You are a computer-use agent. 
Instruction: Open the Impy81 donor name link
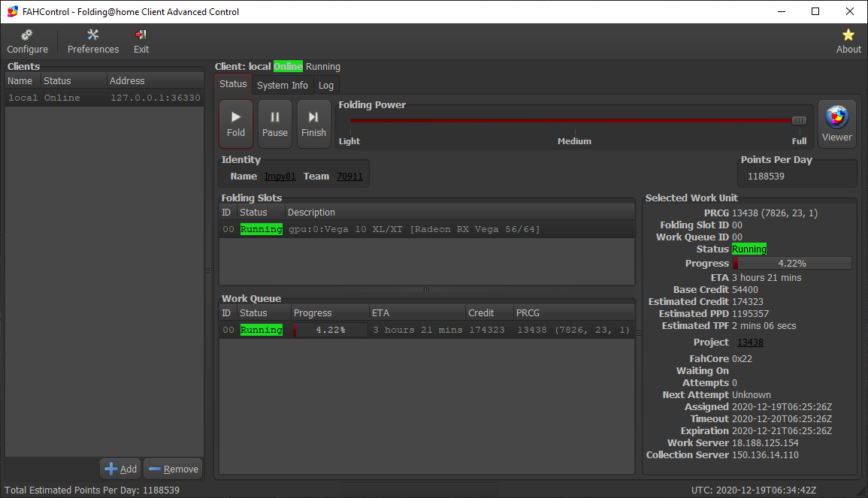coord(280,176)
